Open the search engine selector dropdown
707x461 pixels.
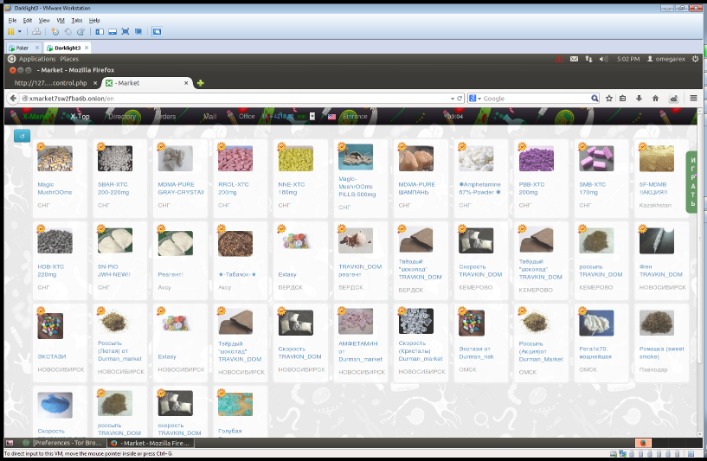point(474,98)
